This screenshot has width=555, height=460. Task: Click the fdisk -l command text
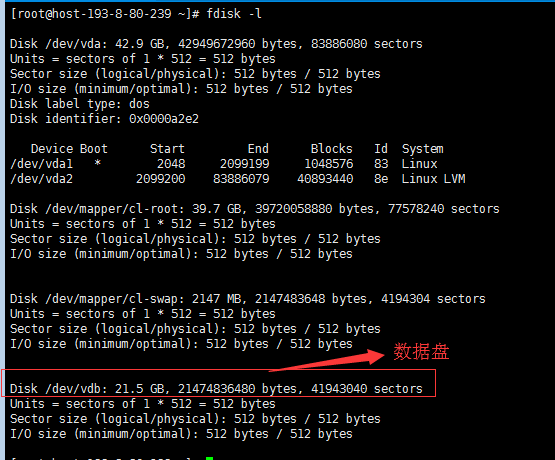coord(234,14)
